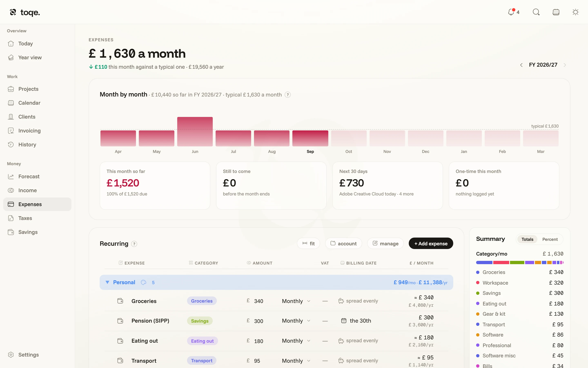
Task: Open Settings gear in sidebar
Action: (11, 355)
